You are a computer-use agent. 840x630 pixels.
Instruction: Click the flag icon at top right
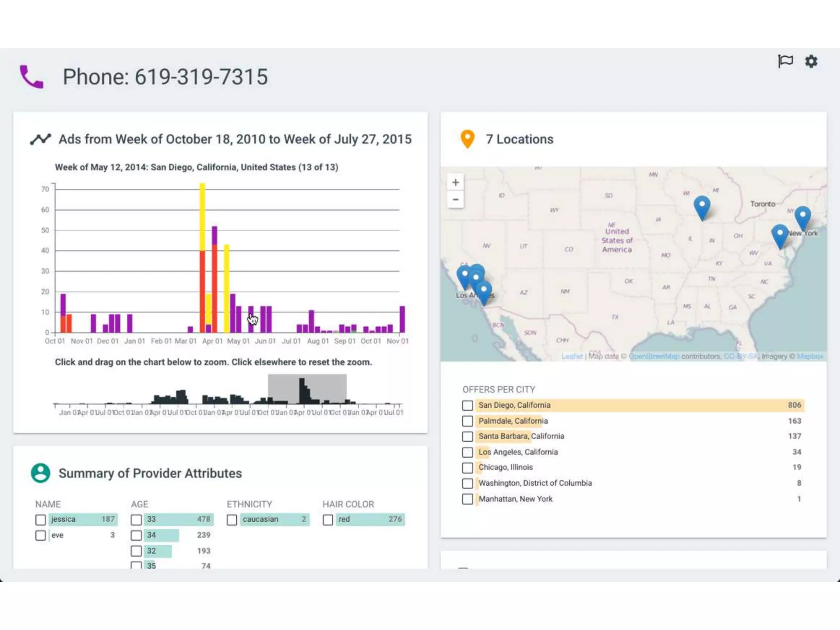[785, 62]
